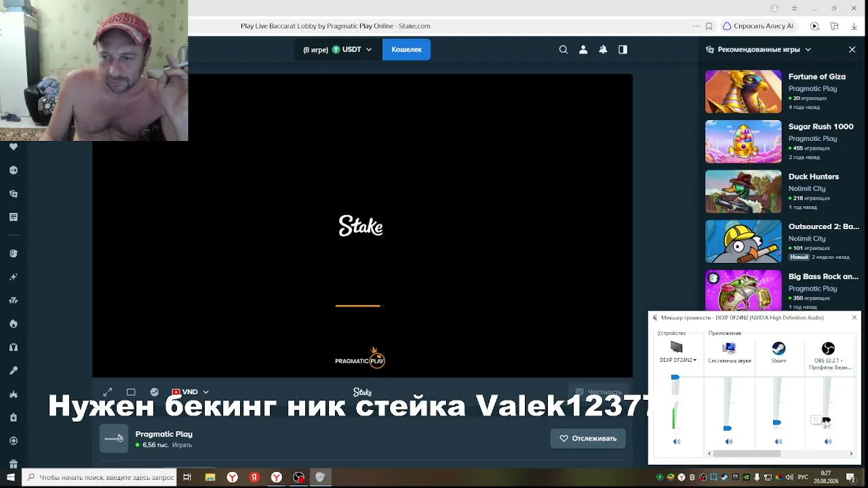Click the Отслеживать follow button
The width and height of the screenshot is (868, 488).
click(588, 439)
